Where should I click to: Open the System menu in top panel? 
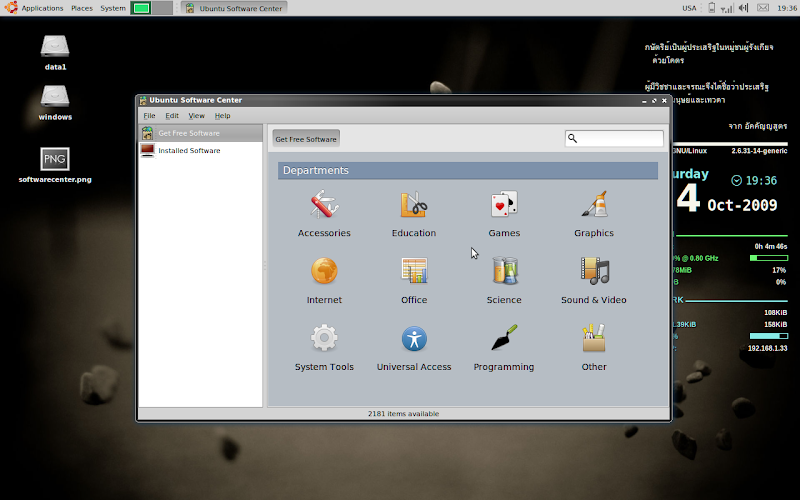tap(113, 8)
